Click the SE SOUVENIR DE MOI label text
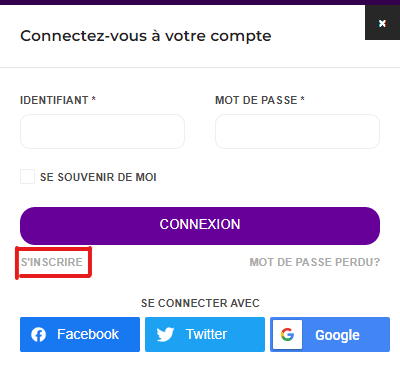Viewport: 400px width, 369px height. pyautogui.click(x=98, y=177)
